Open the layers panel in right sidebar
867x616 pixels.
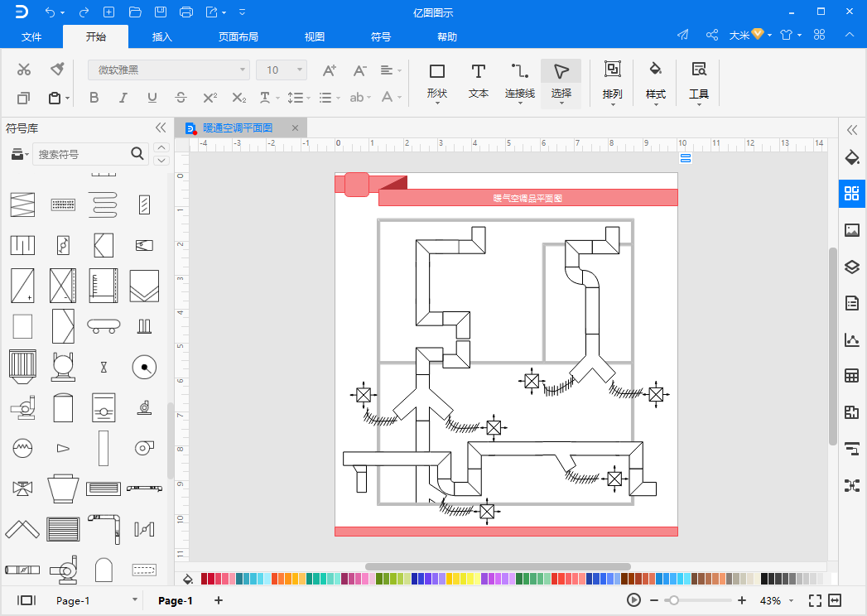click(852, 267)
